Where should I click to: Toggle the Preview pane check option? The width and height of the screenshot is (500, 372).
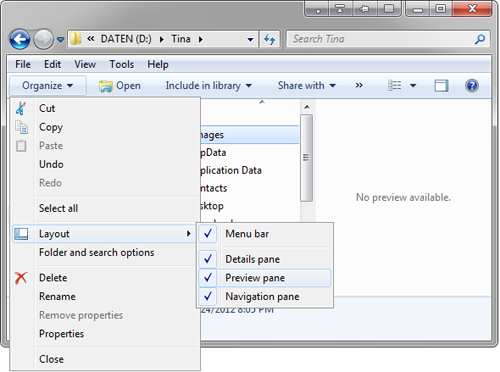point(265,278)
